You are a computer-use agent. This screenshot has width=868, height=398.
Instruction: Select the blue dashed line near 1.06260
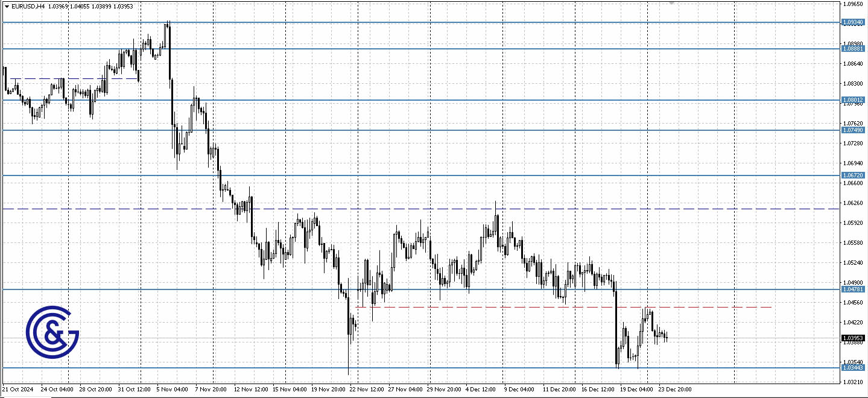tap(422, 208)
